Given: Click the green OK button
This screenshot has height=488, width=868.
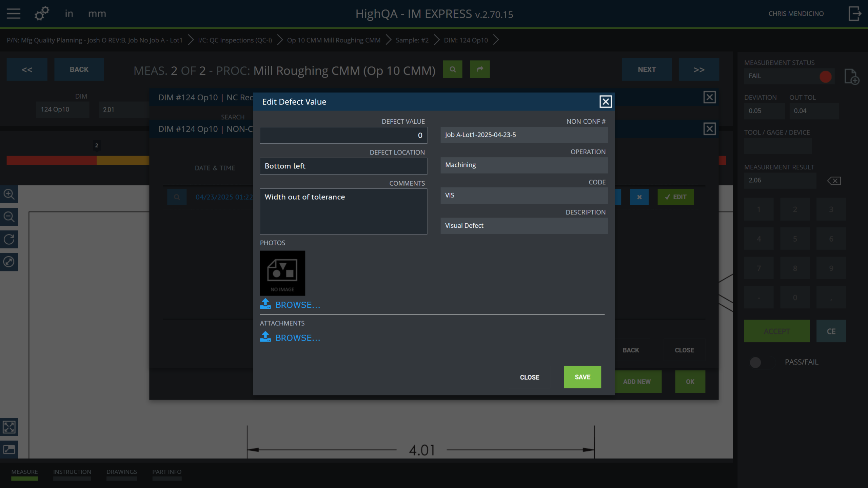Looking at the screenshot, I should [x=690, y=382].
